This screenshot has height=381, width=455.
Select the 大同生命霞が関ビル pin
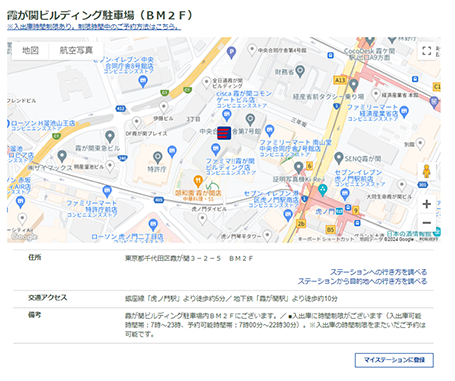point(402,185)
